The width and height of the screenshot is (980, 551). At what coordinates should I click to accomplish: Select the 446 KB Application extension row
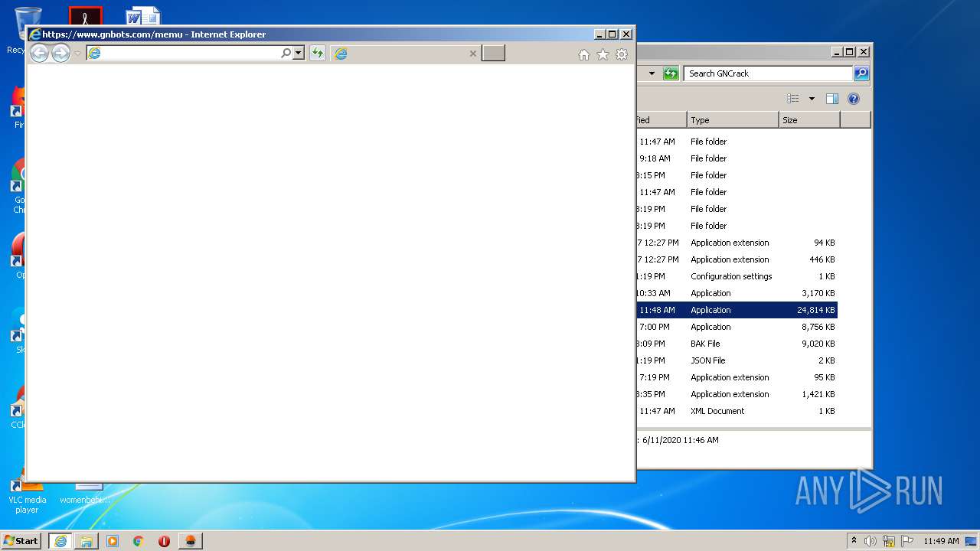pos(737,259)
